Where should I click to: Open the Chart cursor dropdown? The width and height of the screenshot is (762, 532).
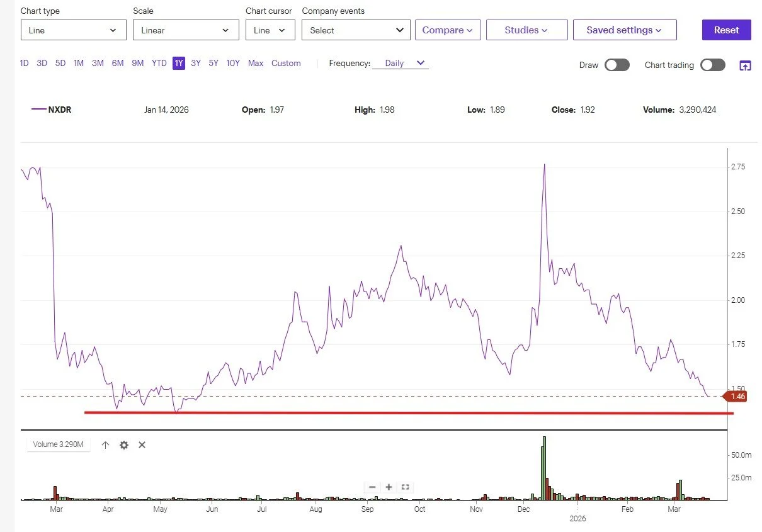[x=270, y=30]
